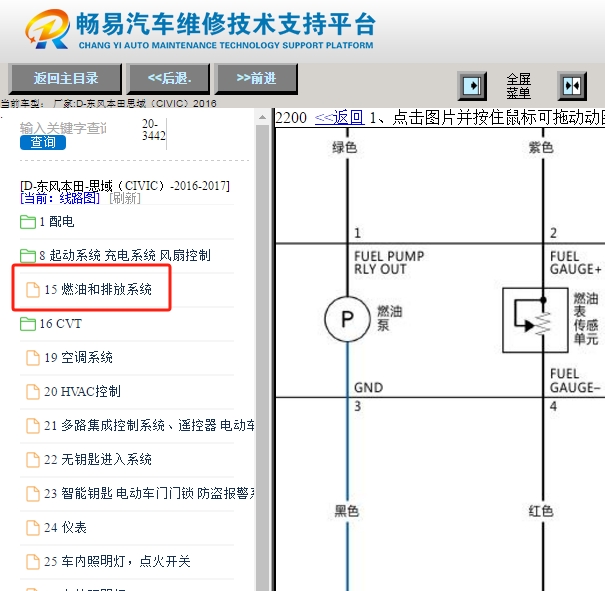Screen dimensions: 605x591
Task: Click the FUEL GAUGE- label
Action: (x=575, y=380)
